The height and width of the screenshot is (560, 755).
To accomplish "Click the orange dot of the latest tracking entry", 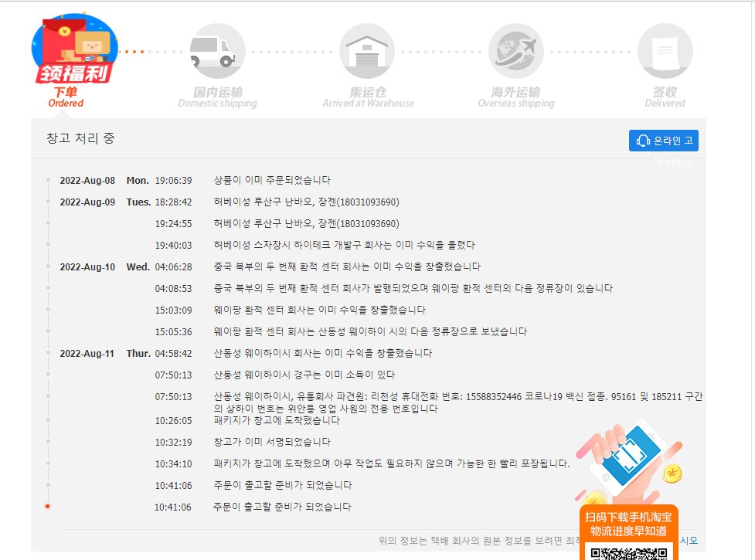I will [48, 507].
